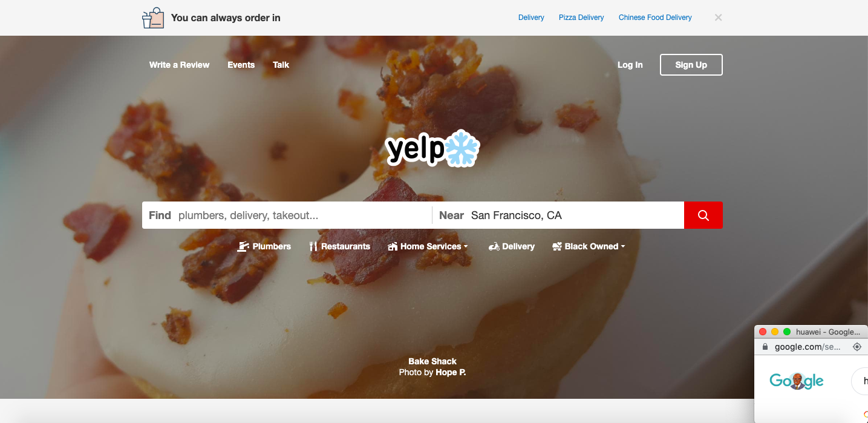This screenshot has width=868, height=423.
Task: Focus the Find search input field
Action: (x=287, y=215)
